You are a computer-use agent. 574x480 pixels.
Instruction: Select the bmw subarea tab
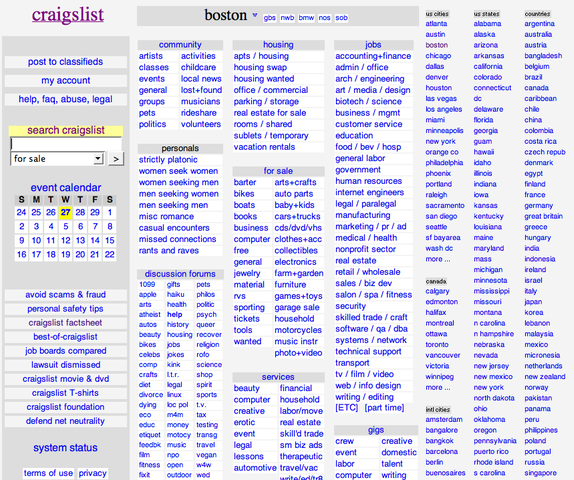tap(306, 18)
